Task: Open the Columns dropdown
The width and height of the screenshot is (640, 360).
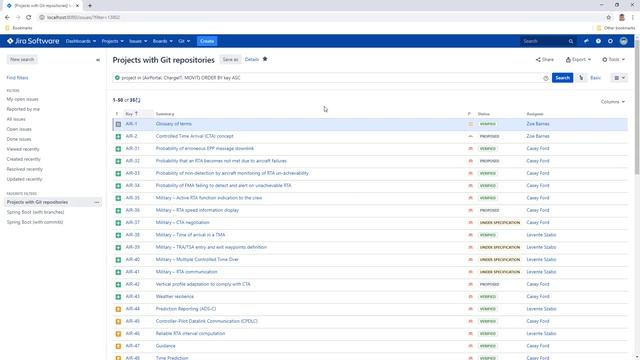Action: (613, 102)
